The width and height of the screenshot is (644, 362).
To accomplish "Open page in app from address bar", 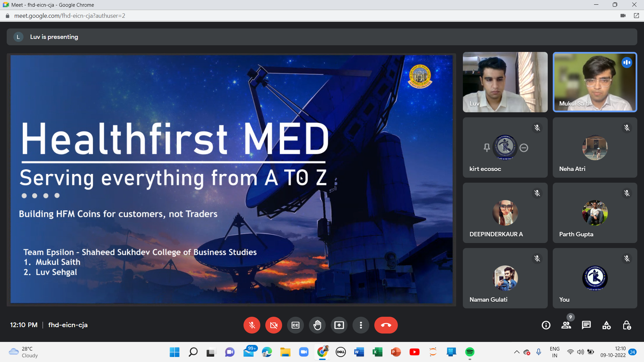I will pyautogui.click(x=636, y=16).
